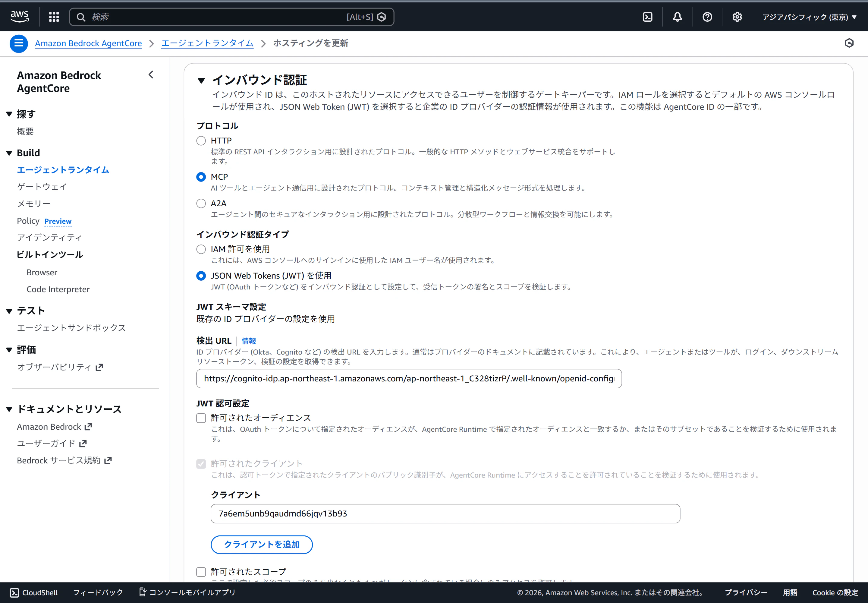Click the 検出 URL input field
Image resolution: width=868 pixels, height=603 pixels.
point(409,379)
